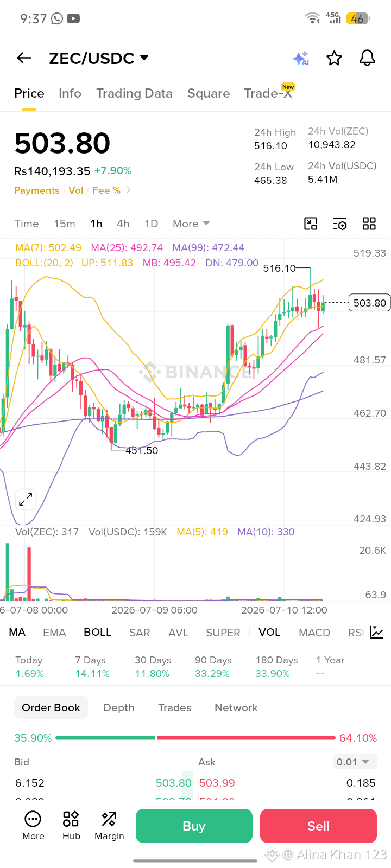Open the Trading Data tab
Screen dimensions: 391x868
135,93
